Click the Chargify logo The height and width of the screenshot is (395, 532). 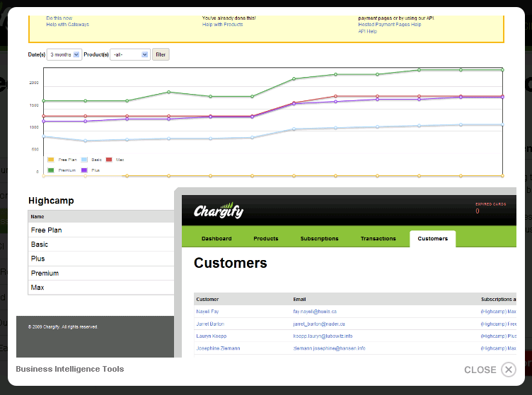219,211
